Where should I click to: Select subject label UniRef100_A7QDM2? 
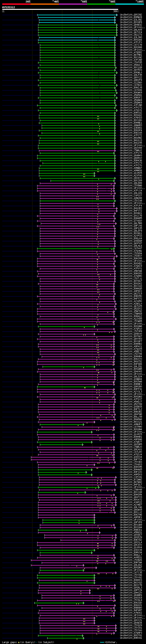(x=131, y=53)
